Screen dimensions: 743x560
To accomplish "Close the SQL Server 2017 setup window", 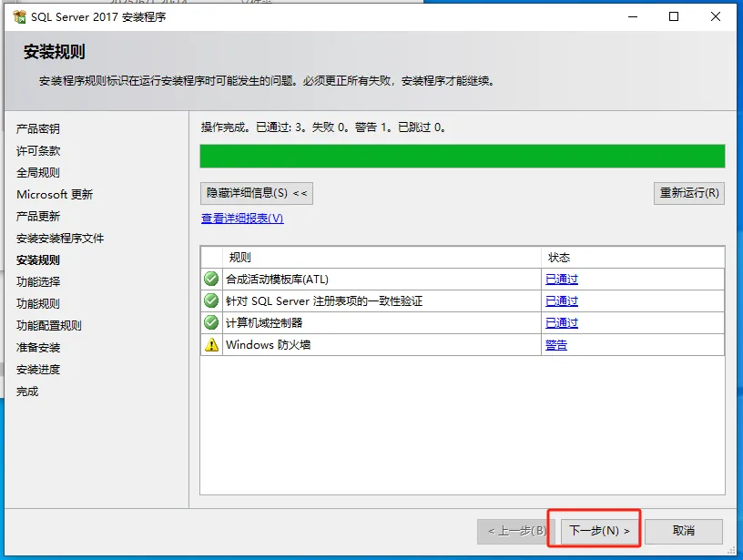I will [716, 17].
